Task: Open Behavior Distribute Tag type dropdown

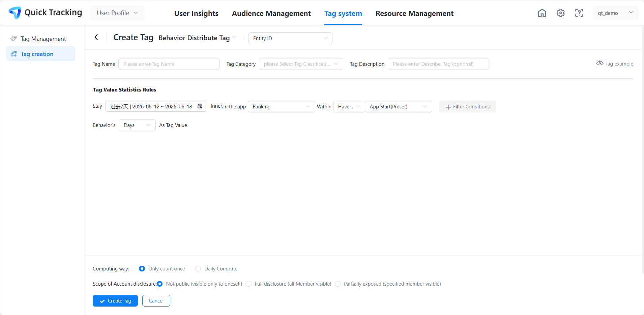Action: (197, 38)
